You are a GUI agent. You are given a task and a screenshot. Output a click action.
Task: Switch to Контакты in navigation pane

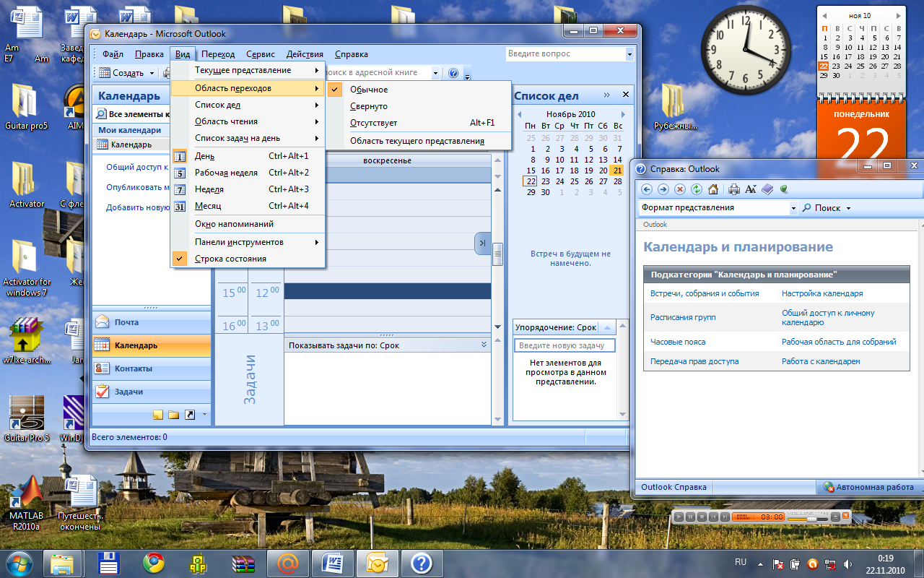coord(152,368)
